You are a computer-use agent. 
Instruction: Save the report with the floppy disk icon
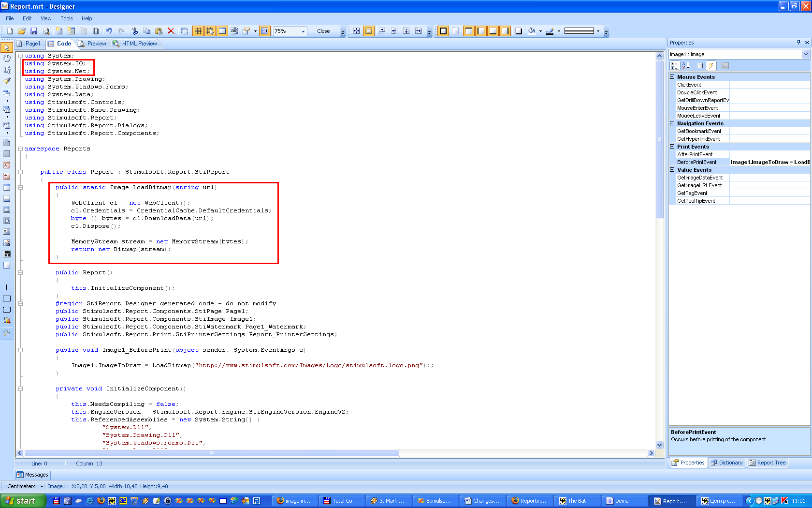click(34, 31)
